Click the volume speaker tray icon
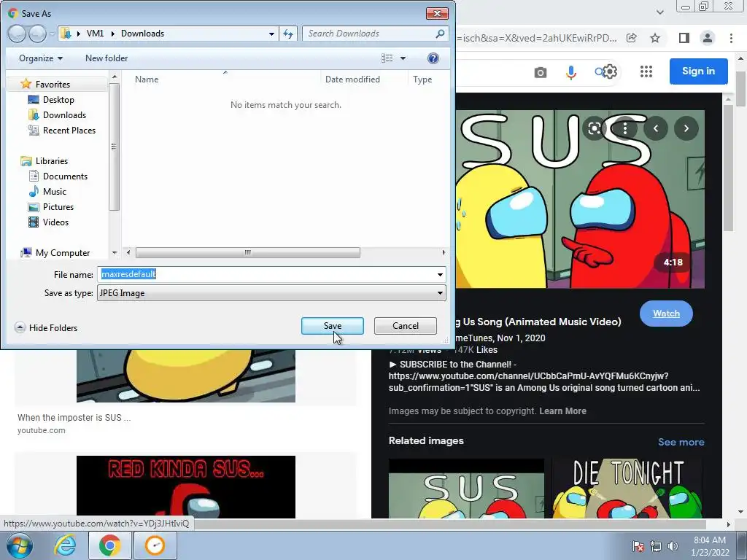 coord(673,546)
